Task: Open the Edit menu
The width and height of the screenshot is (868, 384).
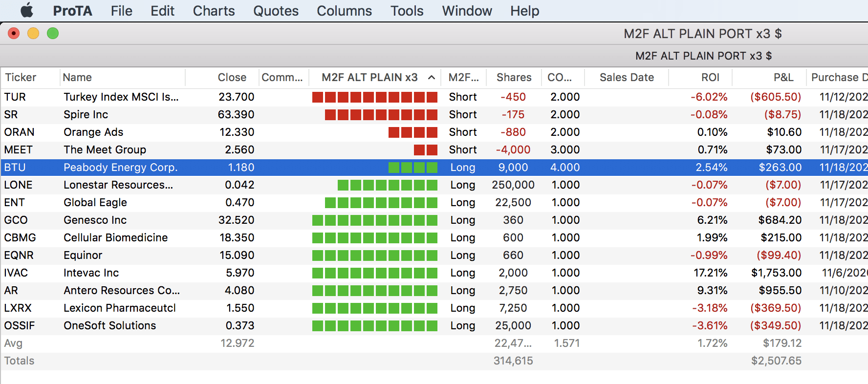Action: click(162, 11)
